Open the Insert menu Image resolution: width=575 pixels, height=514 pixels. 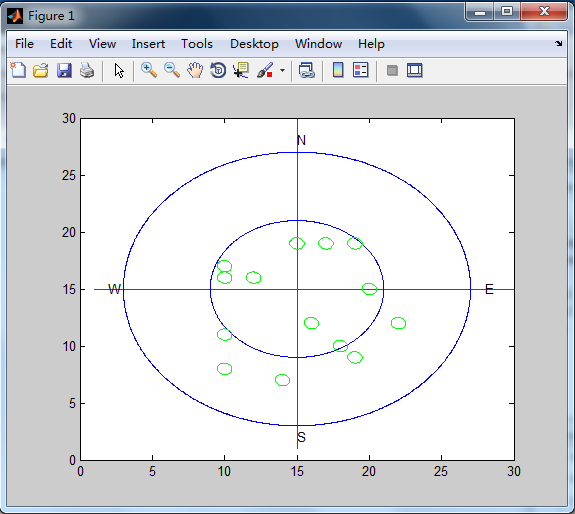point(148,44)
